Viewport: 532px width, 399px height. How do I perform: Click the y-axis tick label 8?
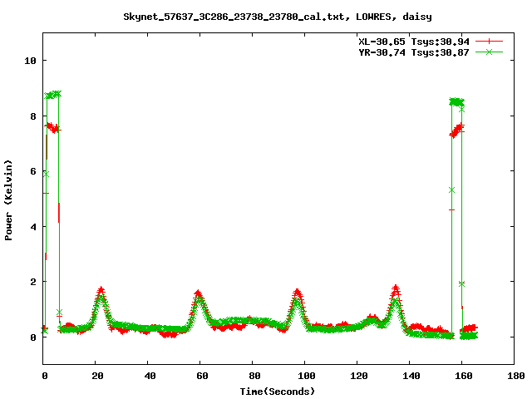33,116
